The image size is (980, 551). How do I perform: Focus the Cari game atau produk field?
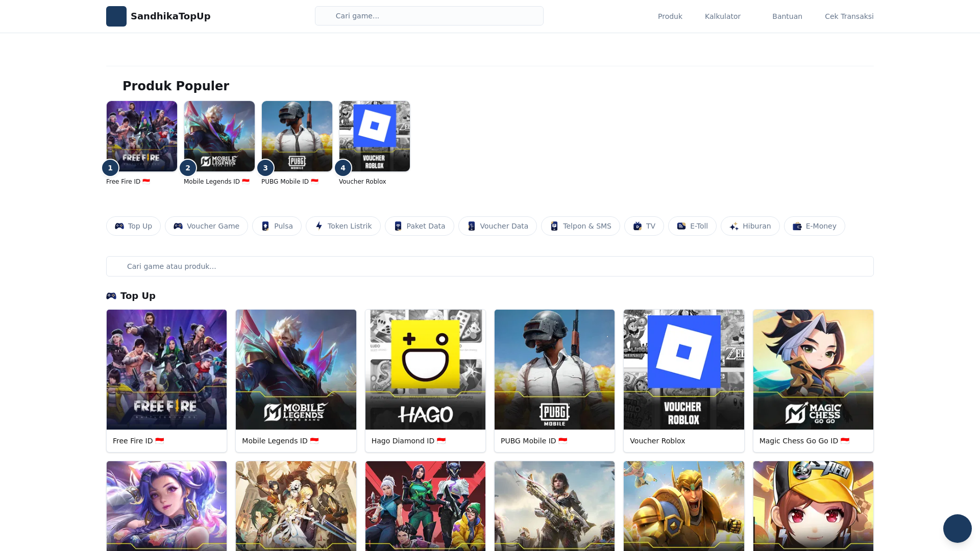[x=490, y=266]
